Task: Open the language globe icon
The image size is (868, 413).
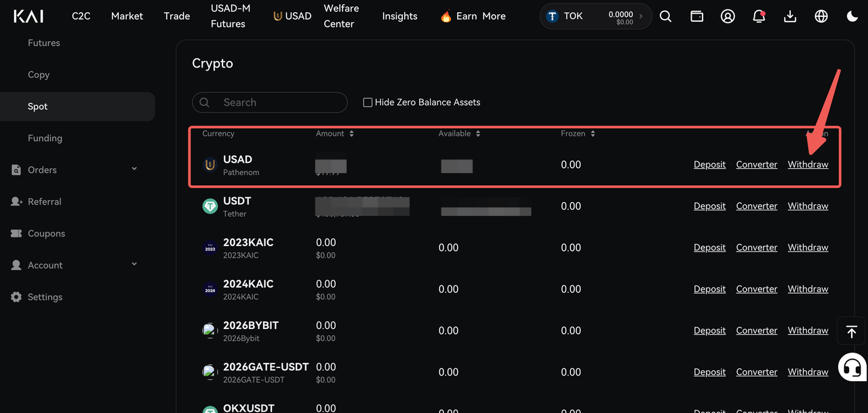Action: tap(821, 16)
